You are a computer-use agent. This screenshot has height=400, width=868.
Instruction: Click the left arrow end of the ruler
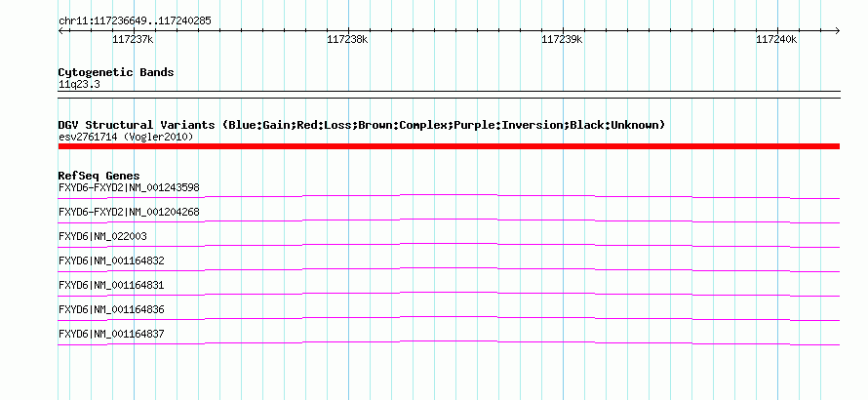tap(60, 30)
